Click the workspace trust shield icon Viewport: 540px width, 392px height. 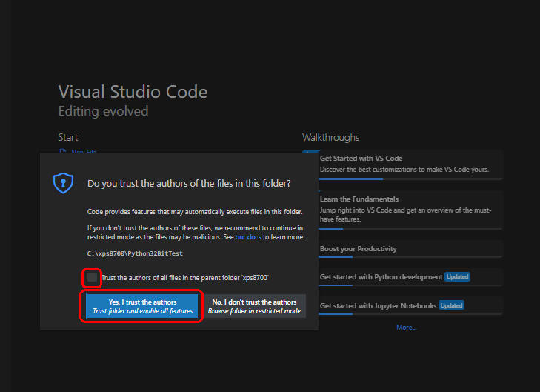pos(63,183)
